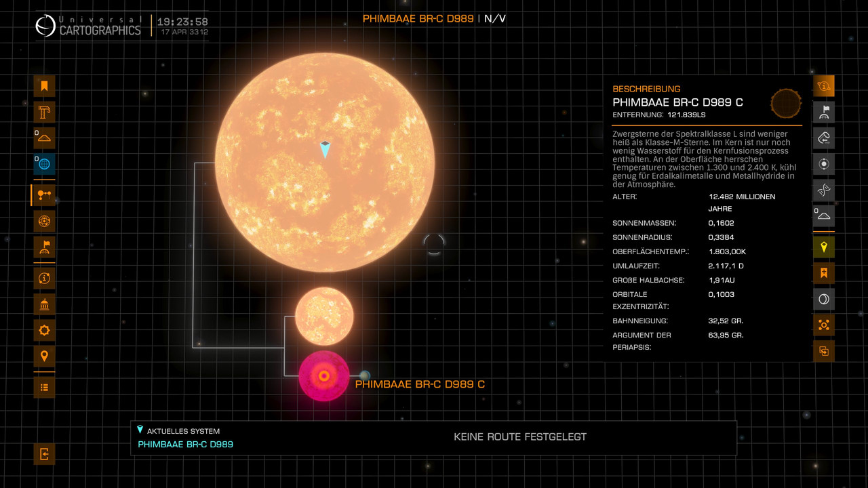The width and height of the screenshot is (868, 488).
Task: Select the magenta star Phimbaae BR-C D989 C
Action: point(324,376)
